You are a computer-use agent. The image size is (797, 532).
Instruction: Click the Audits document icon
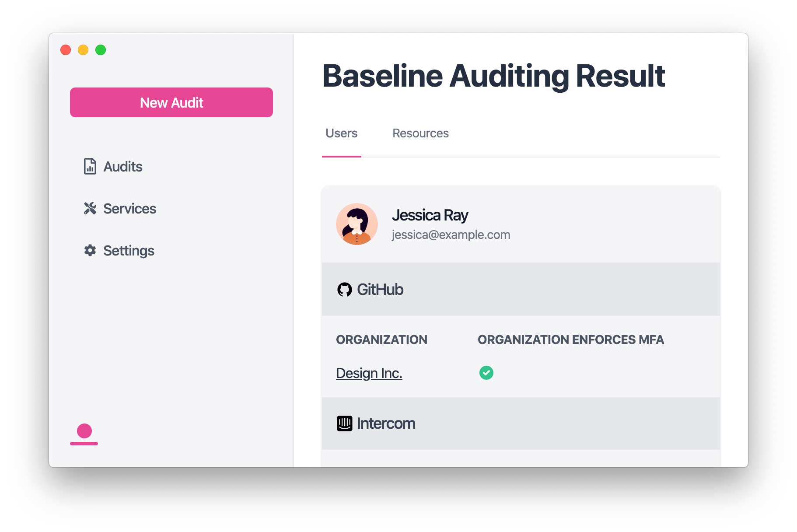click(90, 166)
